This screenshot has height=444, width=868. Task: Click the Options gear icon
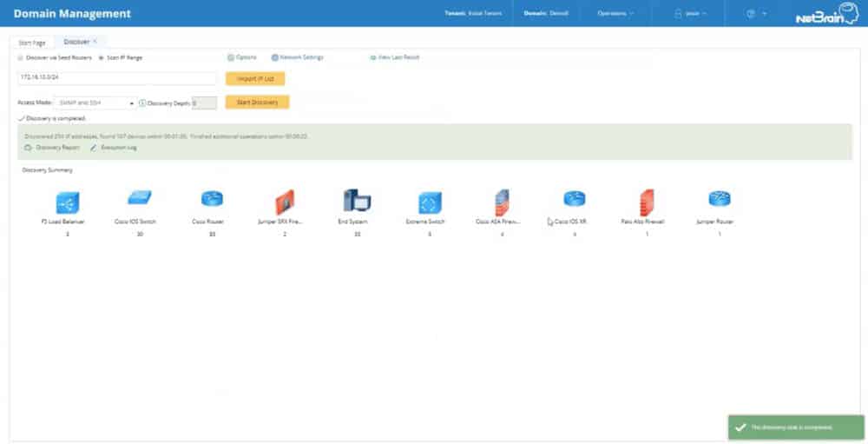tap(231, 57)
